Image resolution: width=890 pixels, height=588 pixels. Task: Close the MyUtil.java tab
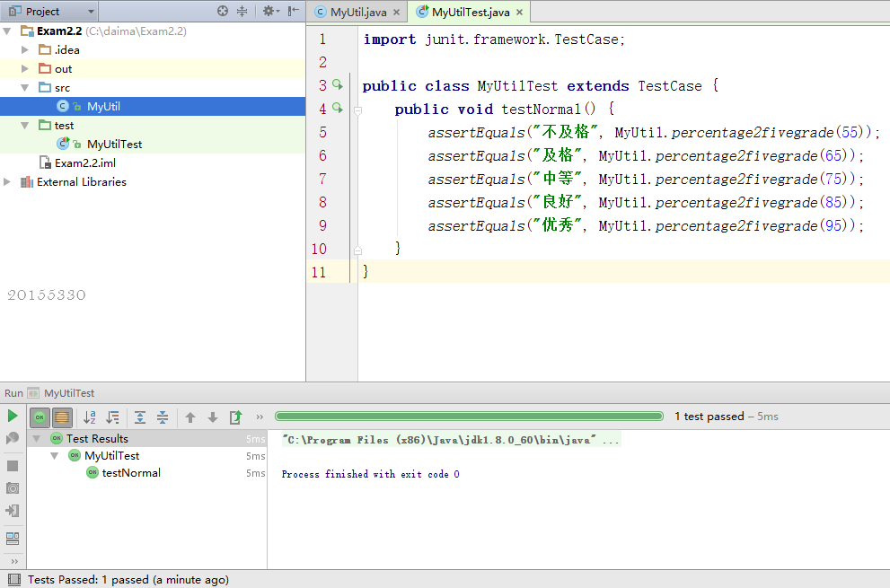click(x=396, y=12)
